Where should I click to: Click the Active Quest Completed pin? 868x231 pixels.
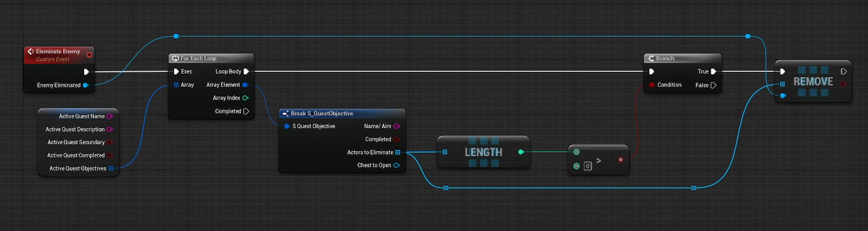[x=110, y=156]
